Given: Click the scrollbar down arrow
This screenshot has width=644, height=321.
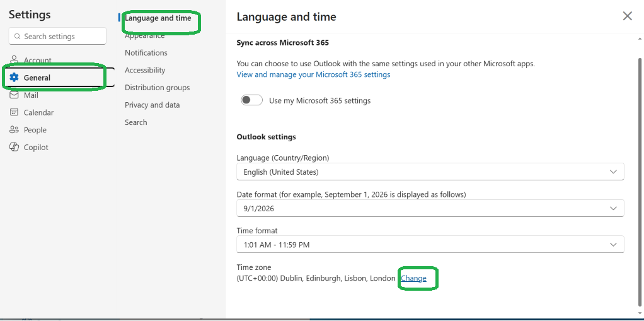Looking at the screenshot, I should point(640,313).
